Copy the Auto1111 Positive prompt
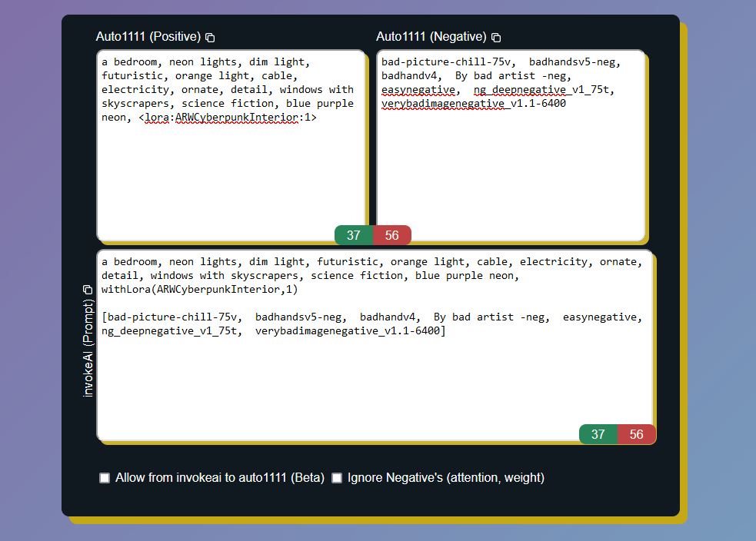 coord(210,38)
